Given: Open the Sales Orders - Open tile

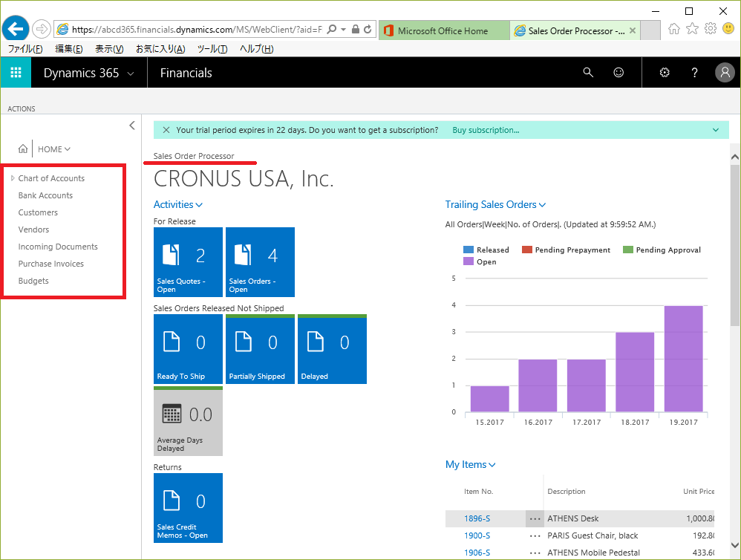Looking at the screenshot, I should 260,262.
